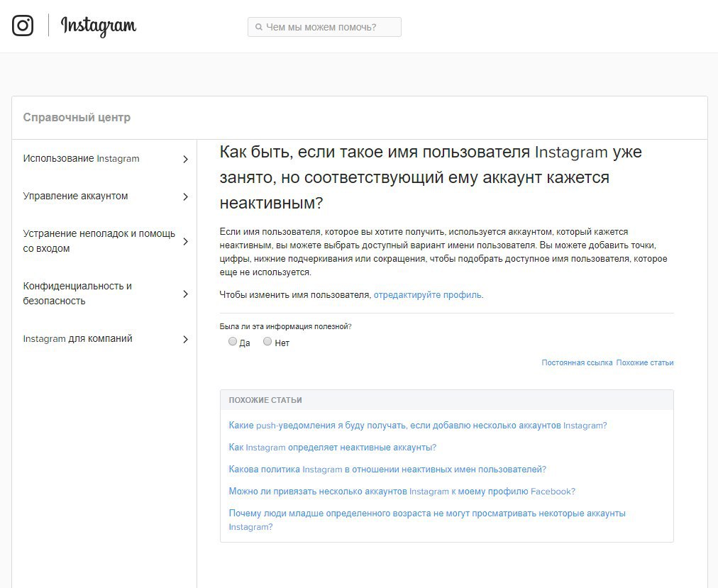Click the article title 'Как быть, если такое имя'
This screenshot has width=718, height=588.
pos(431,177)
